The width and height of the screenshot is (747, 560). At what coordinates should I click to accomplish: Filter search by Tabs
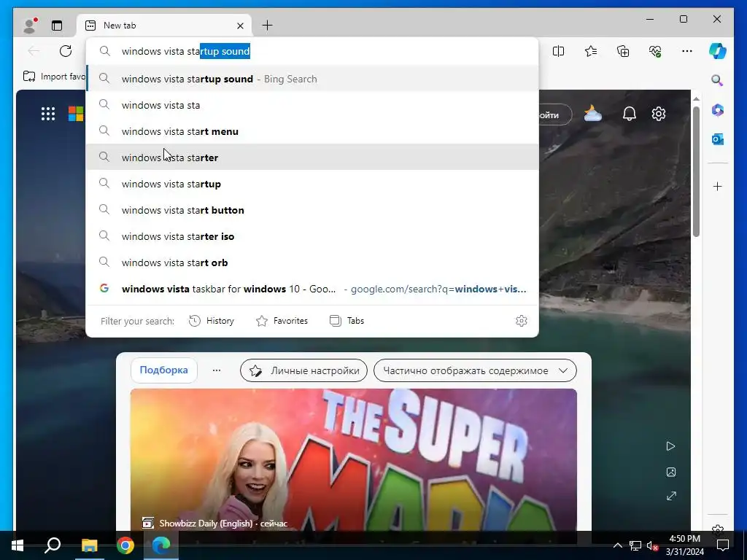347,321
